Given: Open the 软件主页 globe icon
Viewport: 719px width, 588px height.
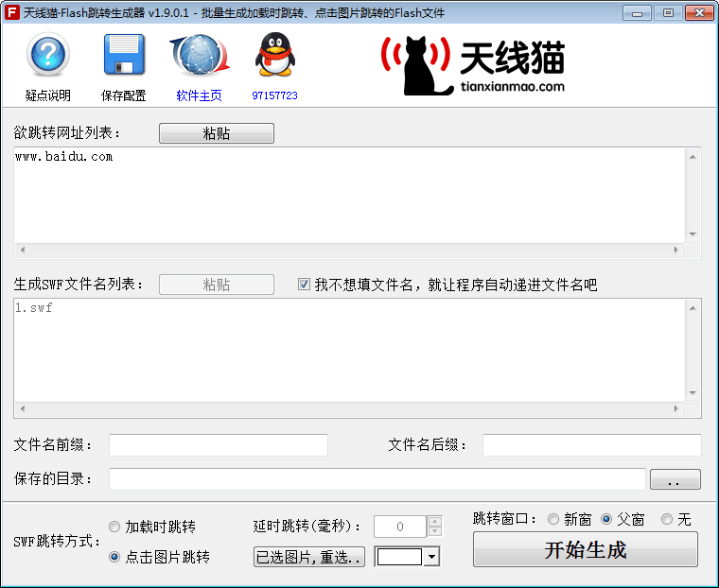Looking at the screenshot, I should 200,55.
